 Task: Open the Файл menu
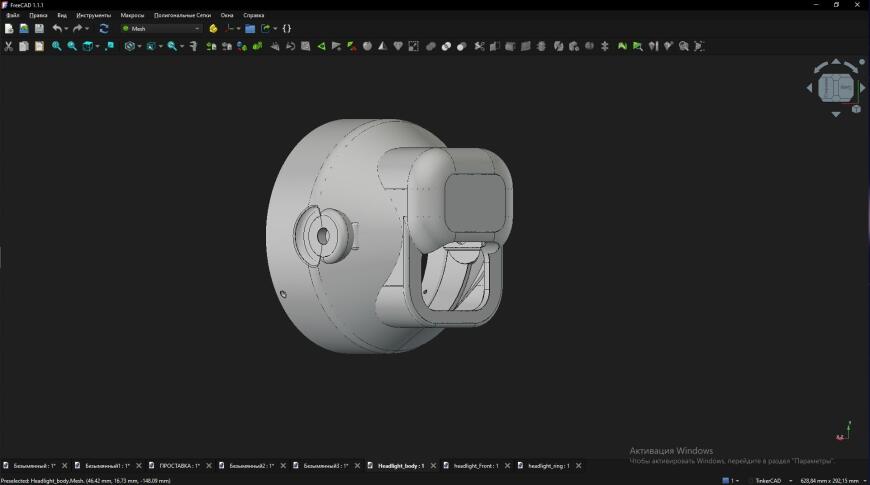(13, 15)
